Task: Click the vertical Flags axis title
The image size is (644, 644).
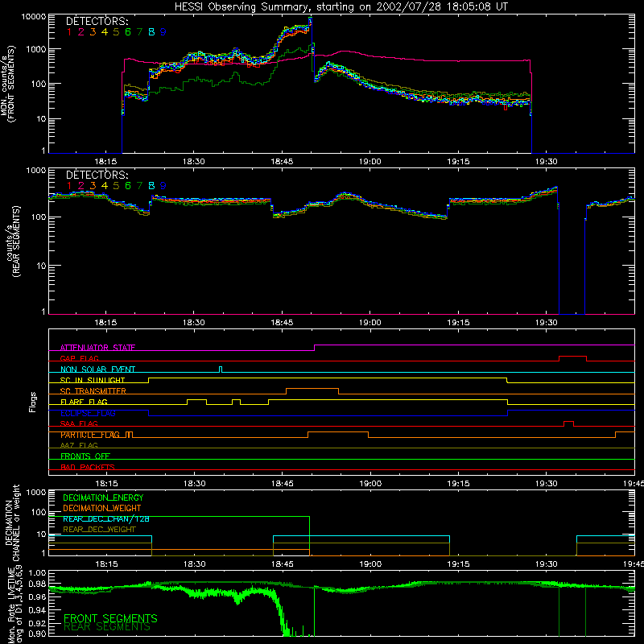Action: (33, 402)
